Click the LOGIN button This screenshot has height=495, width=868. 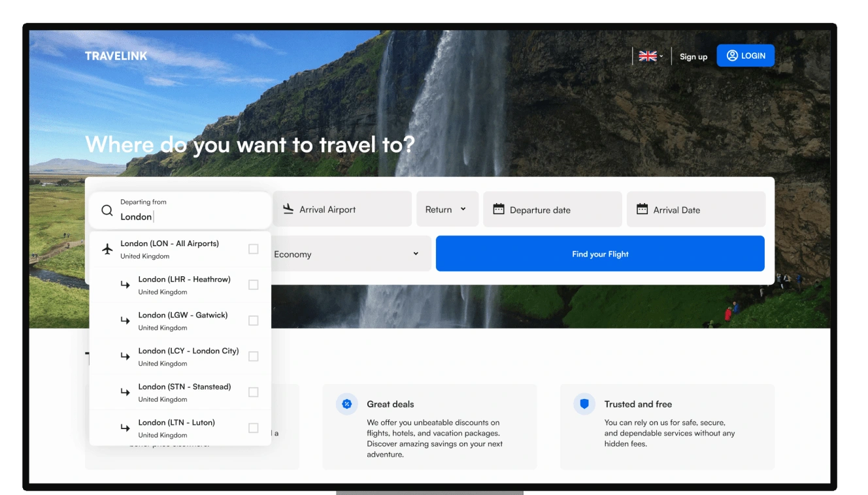tap(746, 56)
